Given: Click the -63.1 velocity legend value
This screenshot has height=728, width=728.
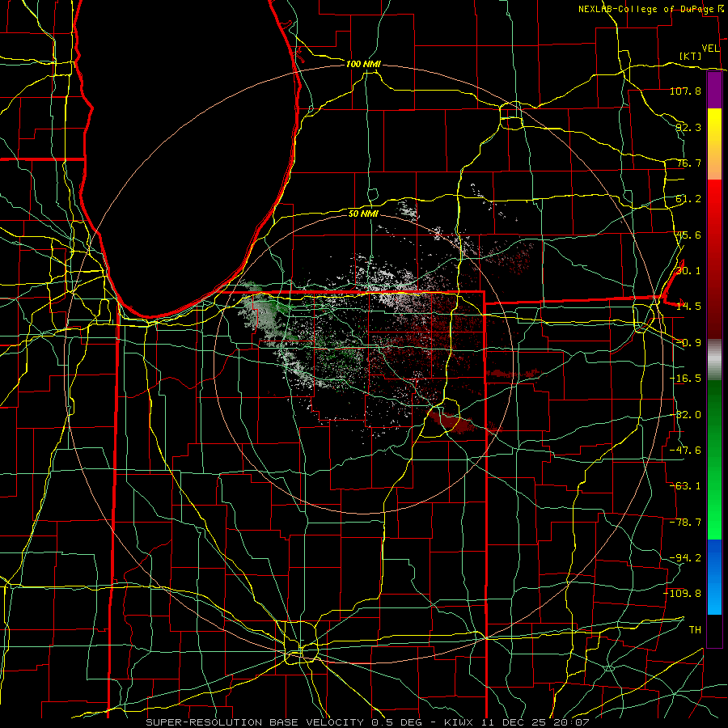Looking at the screenshot, I should pyautogui.click(x=685, y=486).
